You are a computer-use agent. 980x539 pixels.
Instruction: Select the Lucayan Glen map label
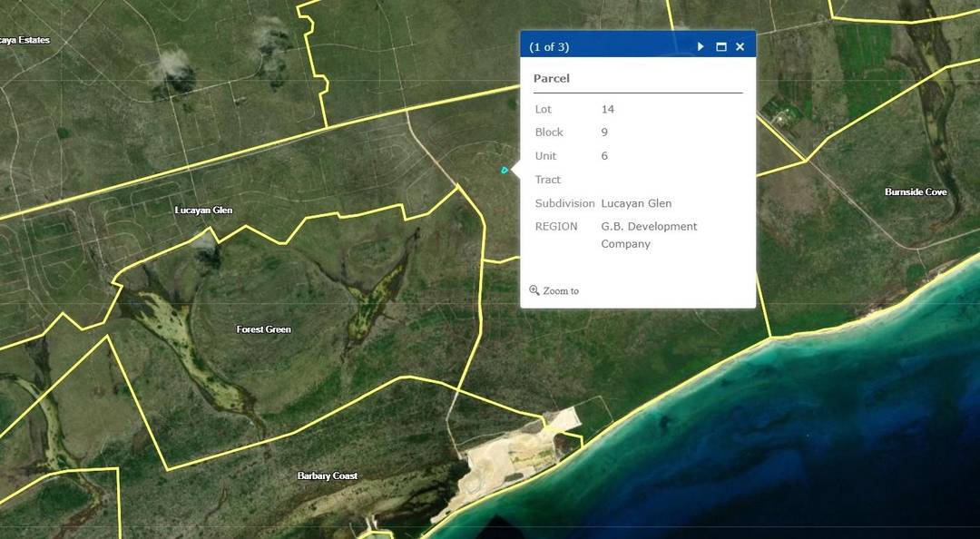point(202,210)
